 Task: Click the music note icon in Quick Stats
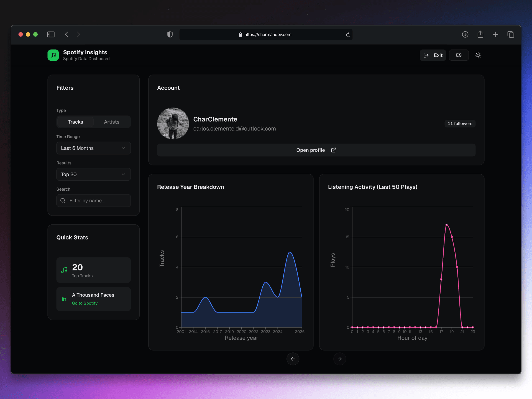click(x=64, y=270)
